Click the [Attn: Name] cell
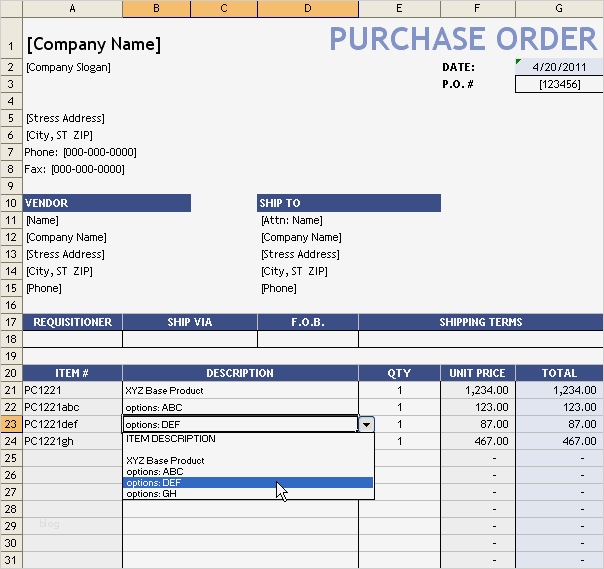The image size is (604, 569). [292, 220]
